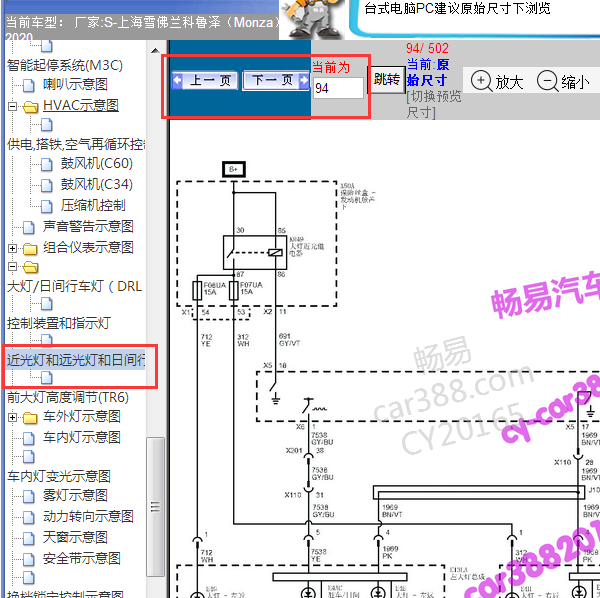Go to previous page with 上一页 button
This screenshot has width=600, height=598.
coord(205,80)
